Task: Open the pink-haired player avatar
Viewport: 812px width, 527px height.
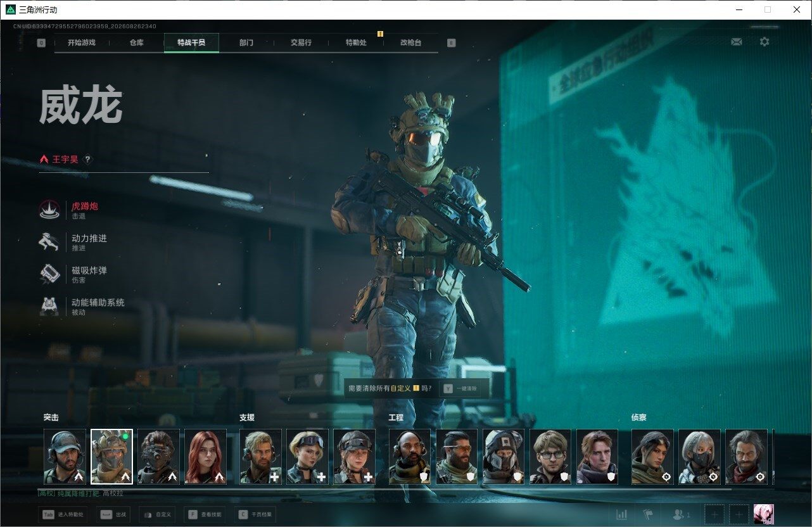Action: [764, 515]
